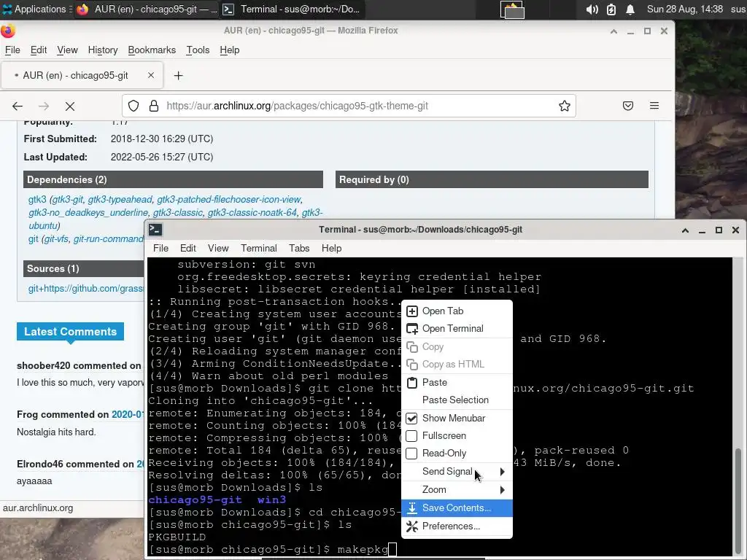This screenshot has height=560, width=747.
Task: Select Save Contents... in context menu
Action: 457,508
